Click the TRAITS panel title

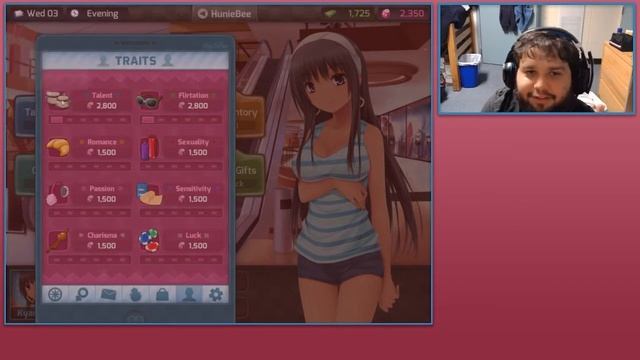click(136, 61)
